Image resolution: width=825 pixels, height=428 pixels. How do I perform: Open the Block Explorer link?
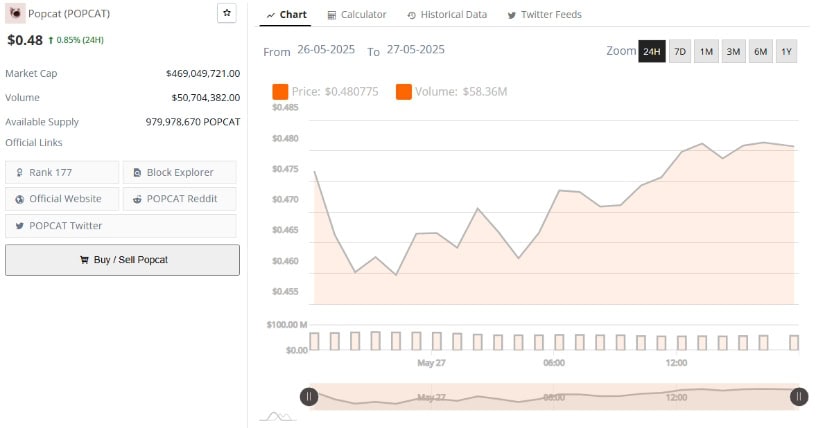tap(179, 173)
